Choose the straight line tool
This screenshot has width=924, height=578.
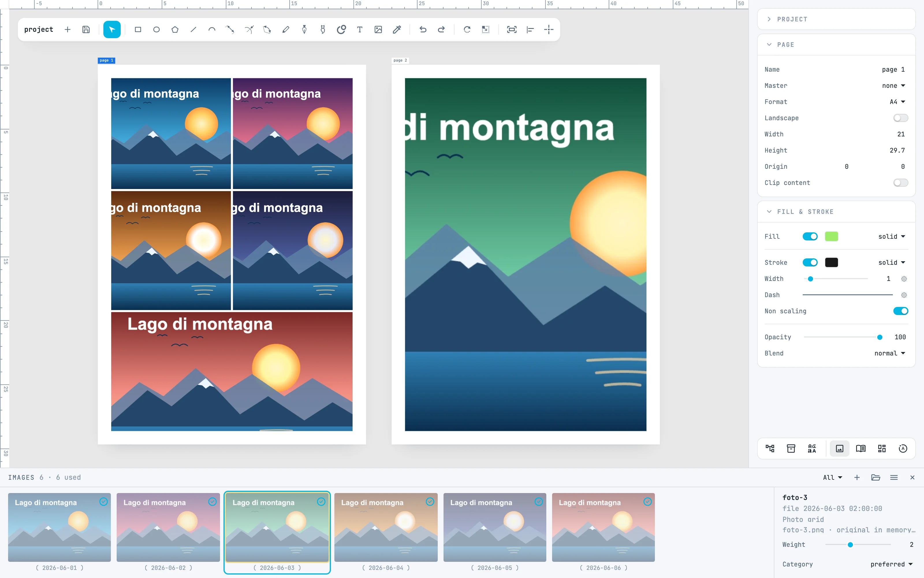coord(193,29)
